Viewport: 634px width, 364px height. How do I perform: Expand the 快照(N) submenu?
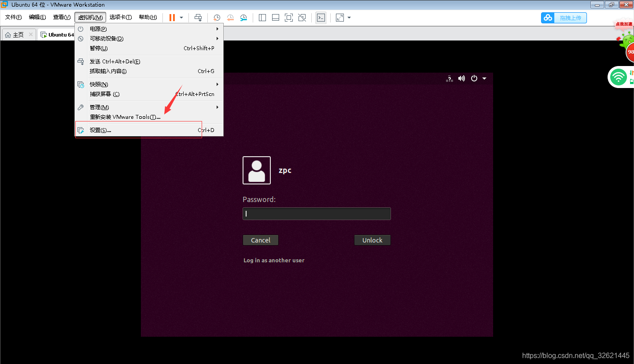pyautogui.click(x=149, y=85)
